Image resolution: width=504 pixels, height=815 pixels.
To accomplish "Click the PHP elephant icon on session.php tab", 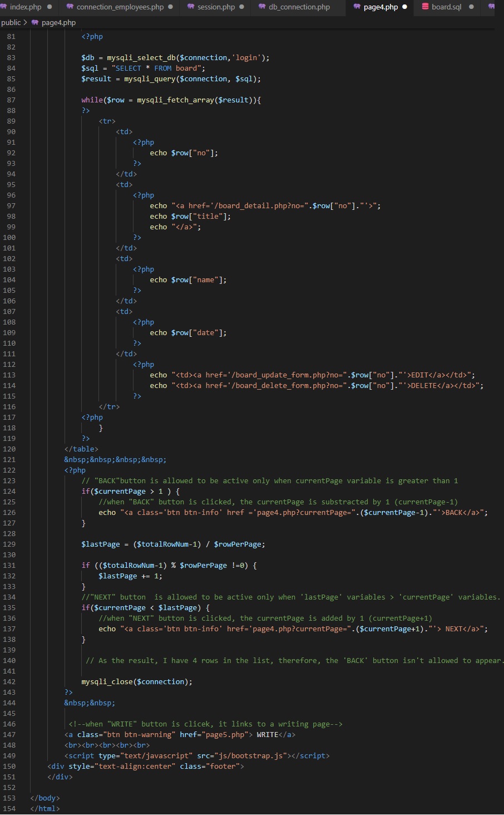I will 191,7.
